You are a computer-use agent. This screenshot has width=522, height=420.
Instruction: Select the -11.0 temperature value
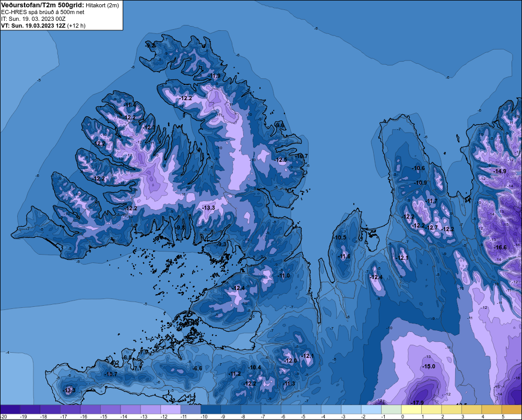(x=283, y=275)
